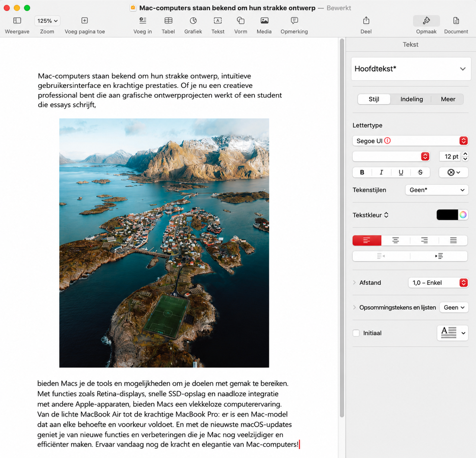Toggle italic formatting
The width and height of the screenshot is (476, 458).
coord(381,172)
